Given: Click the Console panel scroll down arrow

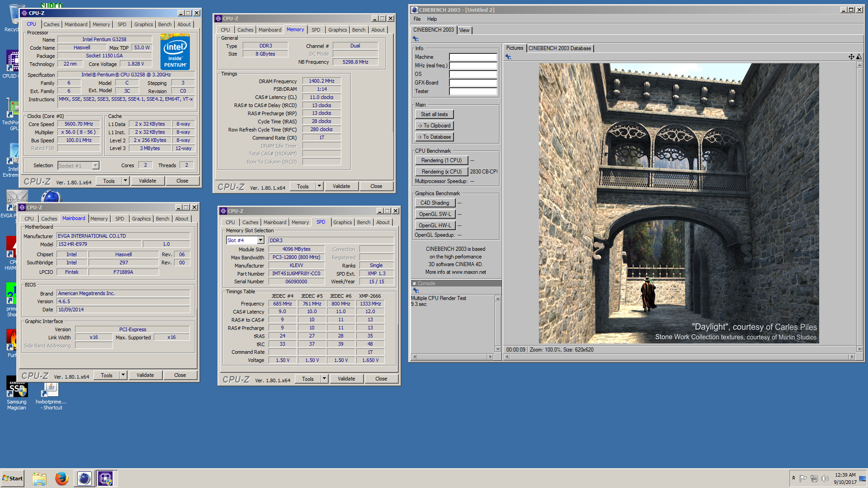Looking at the screenshot, I should pos(498,349).
